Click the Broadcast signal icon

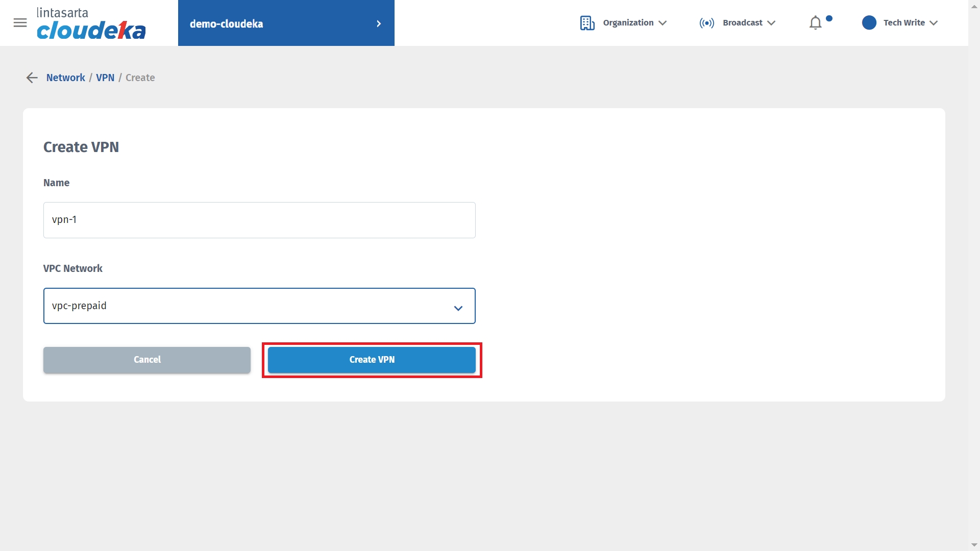(x=706, y=23)
